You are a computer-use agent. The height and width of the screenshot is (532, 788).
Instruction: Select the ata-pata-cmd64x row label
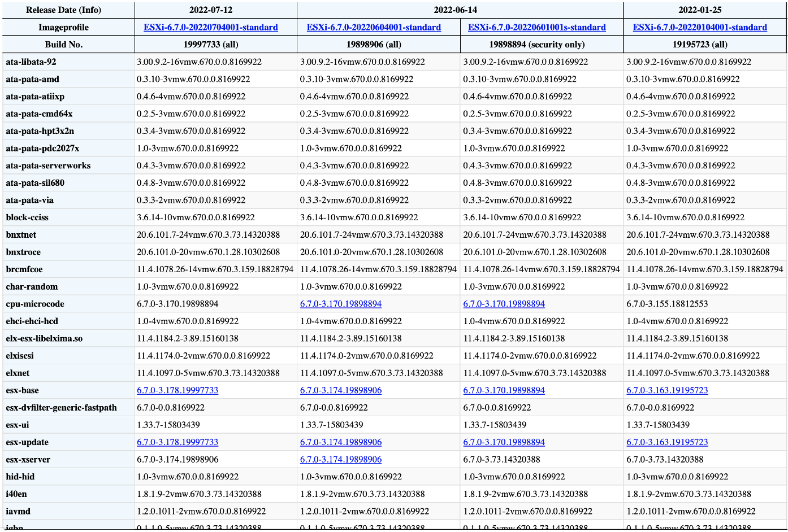coord(39,114)
